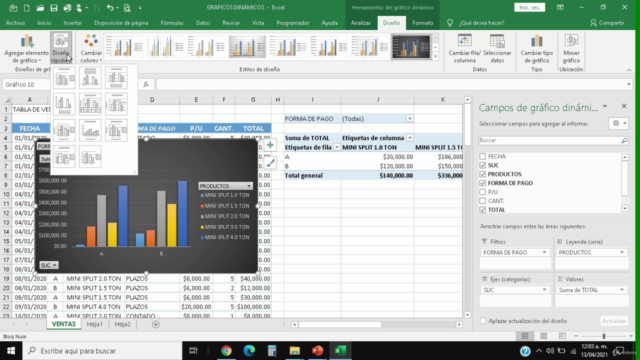The image size is (640, 360).
Task: Open the field list gear options
Action: [618, 123]
